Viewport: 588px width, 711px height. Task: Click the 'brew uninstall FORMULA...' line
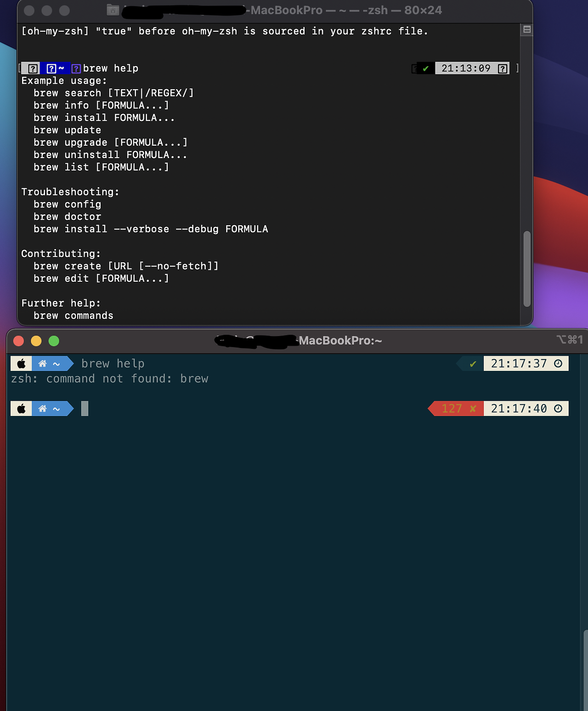coord(110,155)
